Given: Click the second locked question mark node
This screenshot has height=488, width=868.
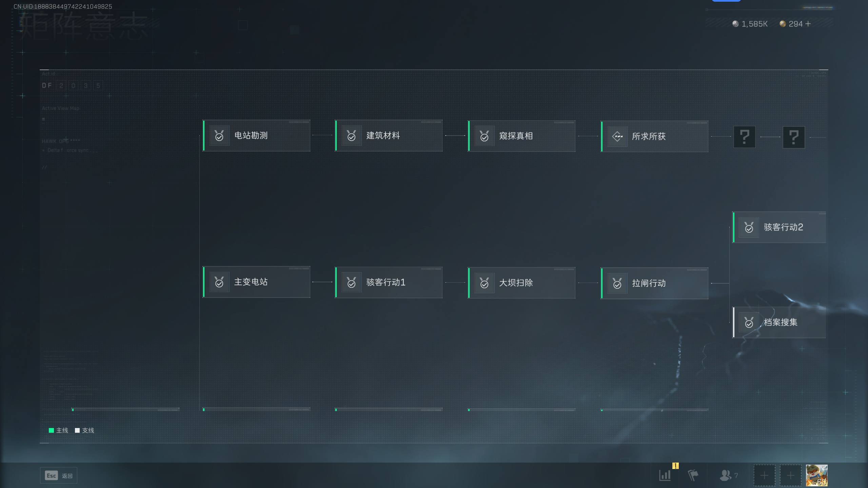Looking at the screenshot, I should pos(794,137).
